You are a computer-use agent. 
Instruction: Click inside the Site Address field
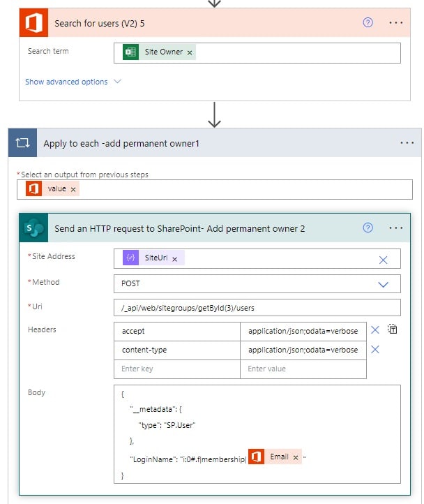coord(257,258)
